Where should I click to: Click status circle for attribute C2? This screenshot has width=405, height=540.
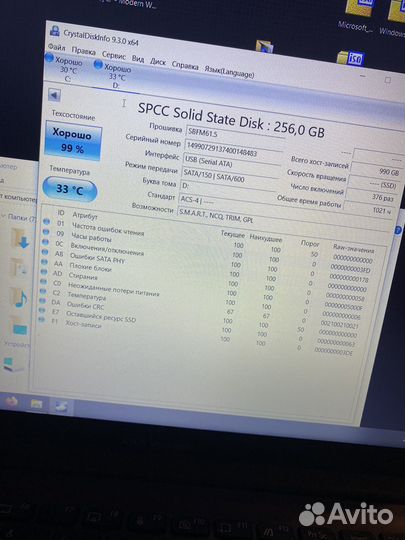pos(42,291)
